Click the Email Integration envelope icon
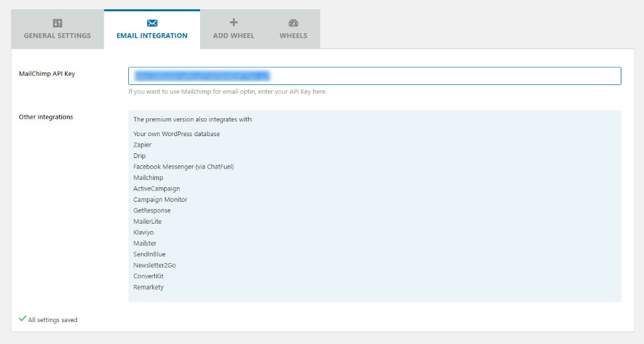Viewport: 644px width, 344px height. pos(152,23)
